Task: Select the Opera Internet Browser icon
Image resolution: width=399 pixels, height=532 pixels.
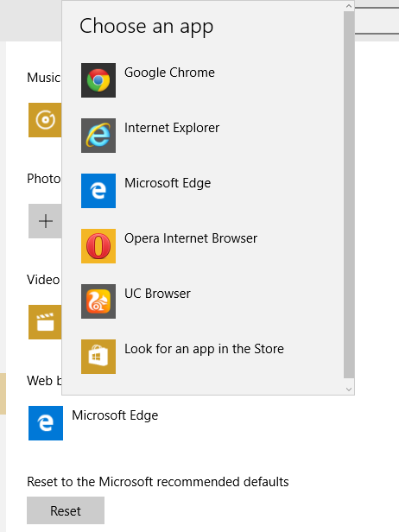Action: pyautogui.click(x=98, y=246)
